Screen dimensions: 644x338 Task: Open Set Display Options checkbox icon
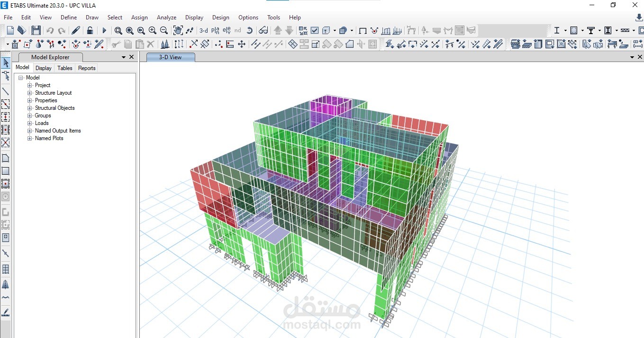point(314,30)
